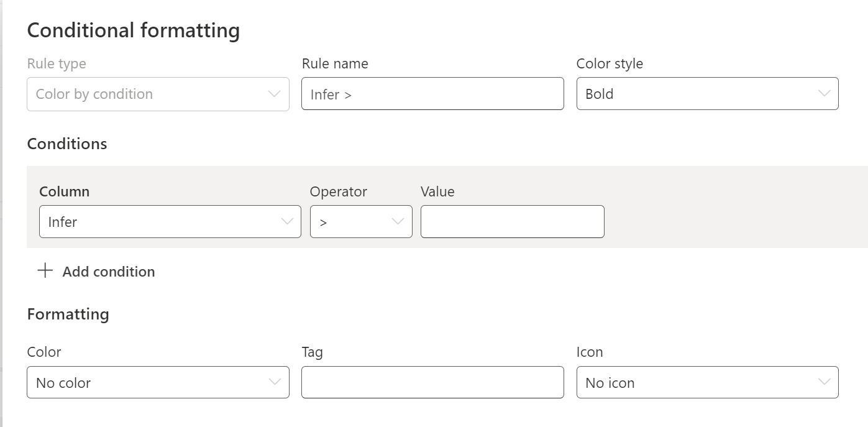The height and width of the screenshot is (427, 868).
Task: Select the disabled Color by condition dropdown
Action: click(x=158, y=94)
